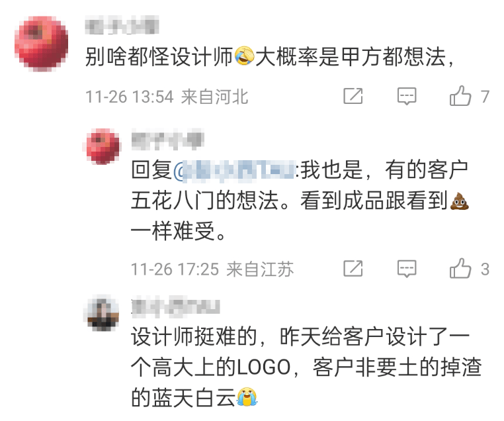Tap the 3 like count

pos(485,269)
